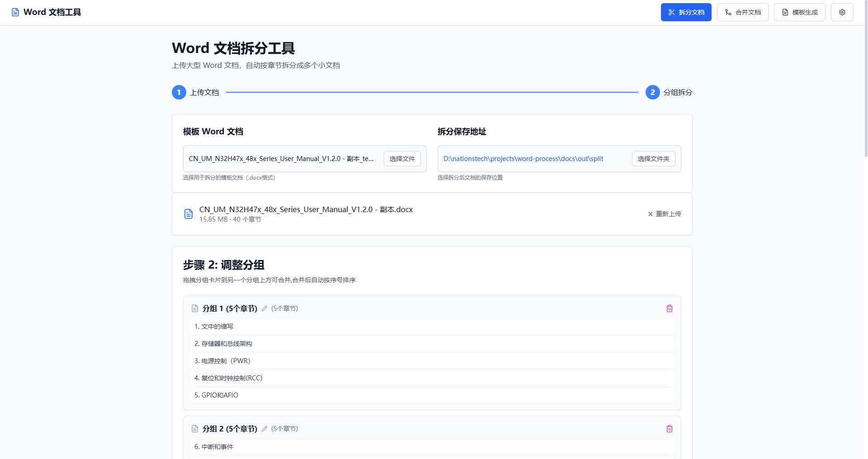Click the X icon next to 重新上传

(x=651, y=213)
